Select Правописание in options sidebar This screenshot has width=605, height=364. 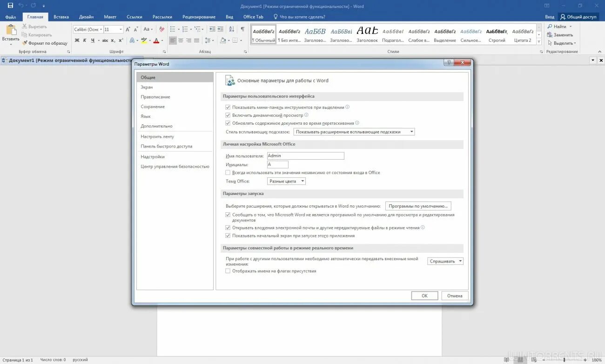pyautogui.click(x=175, y=97)
